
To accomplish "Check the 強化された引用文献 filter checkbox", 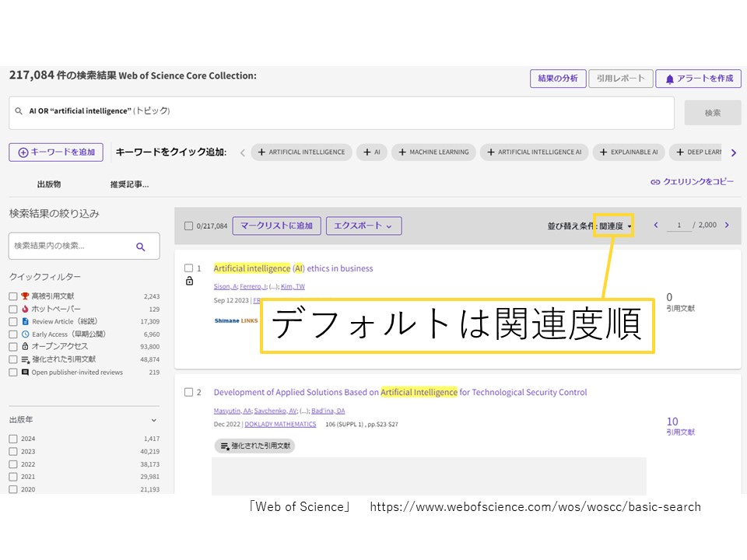I will pyautogui.click(x=13, y=359).
